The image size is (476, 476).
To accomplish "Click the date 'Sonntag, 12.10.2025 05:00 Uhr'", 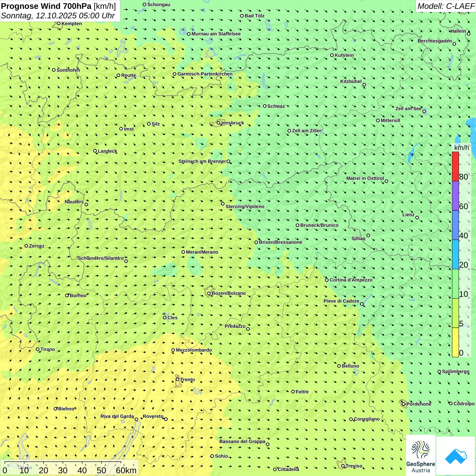I will [x=58, y=16].
